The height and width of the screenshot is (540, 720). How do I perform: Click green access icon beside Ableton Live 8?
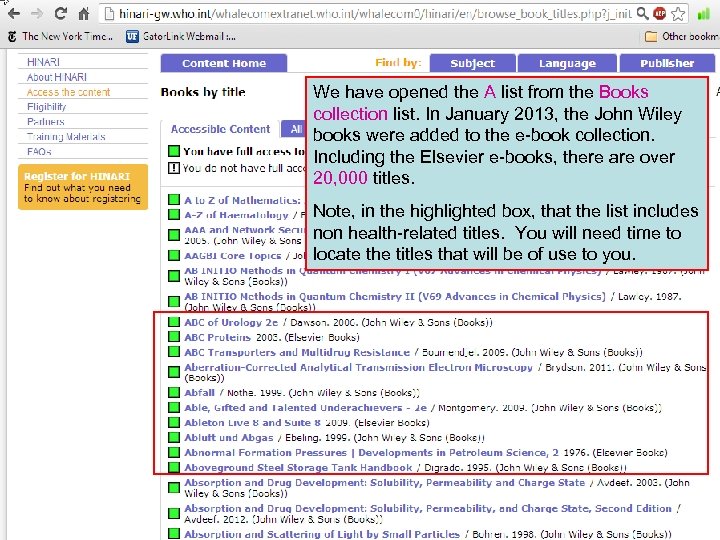tap(174, 422)
